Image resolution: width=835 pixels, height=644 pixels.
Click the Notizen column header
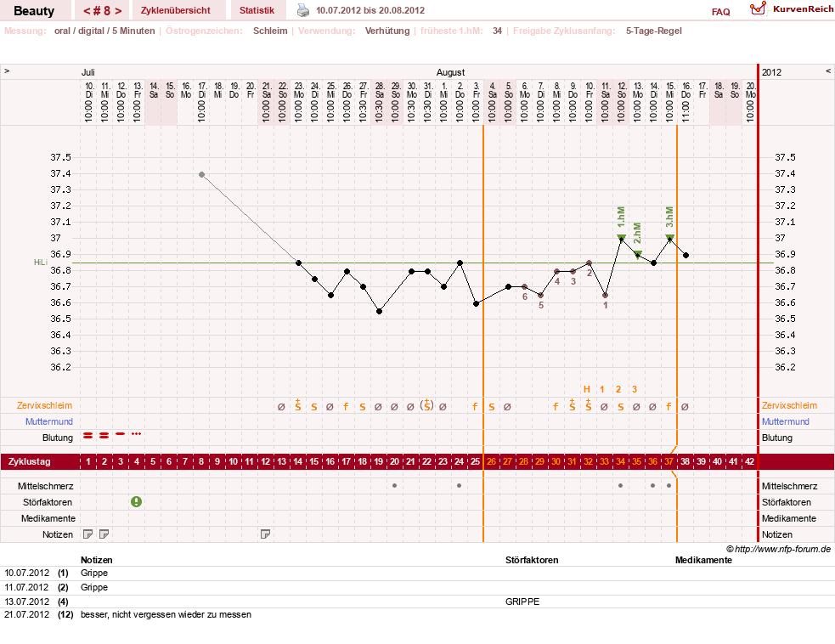pos(96,560)
